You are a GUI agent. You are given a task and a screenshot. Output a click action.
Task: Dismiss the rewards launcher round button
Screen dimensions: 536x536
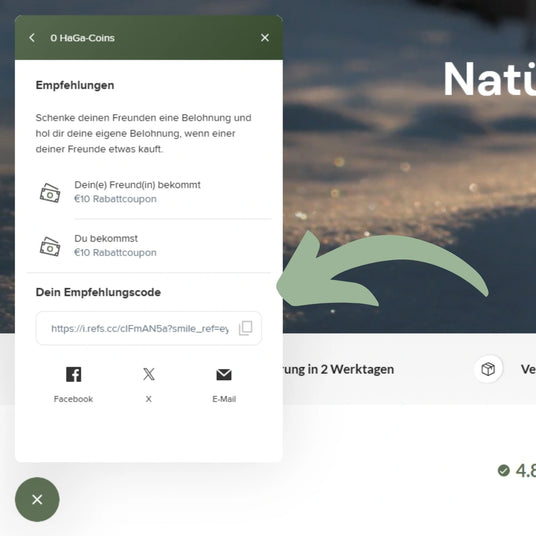[37, 499]
